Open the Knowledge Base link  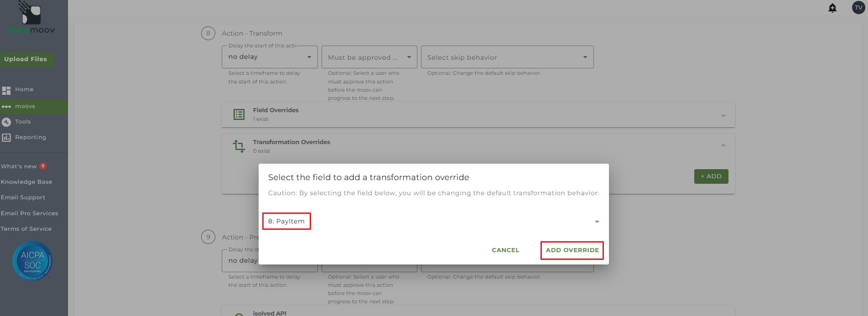click(26, 182)
